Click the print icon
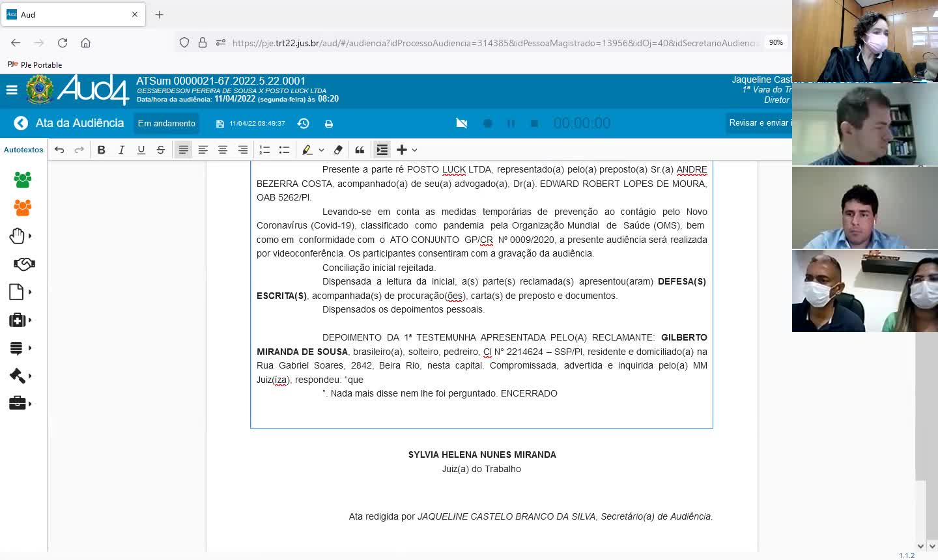Viewport: 938px width, 560px height. point(329,124)
